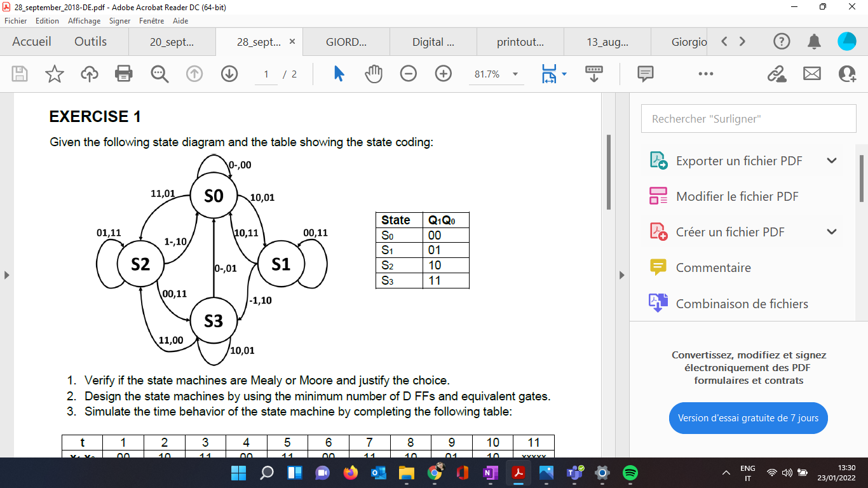Activate the Selection arrow tool

click(339, 74)
